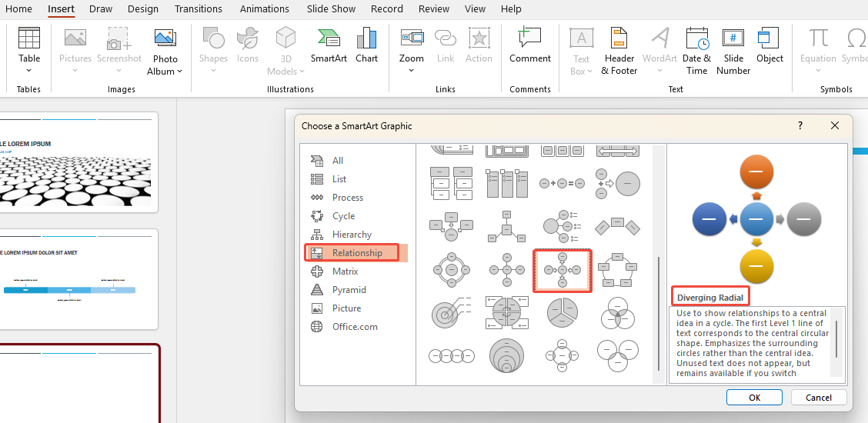Choose the Basic Venn layout thumbnail
The image size is (868, 423).
[x=617, y=312]
